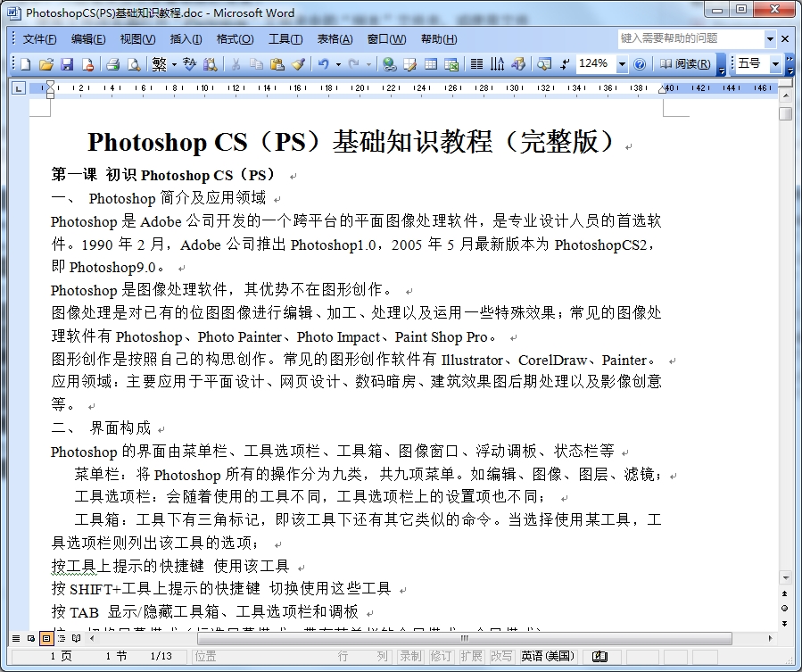Click the tab alignment selector on ruler

(x=19, y=88)
